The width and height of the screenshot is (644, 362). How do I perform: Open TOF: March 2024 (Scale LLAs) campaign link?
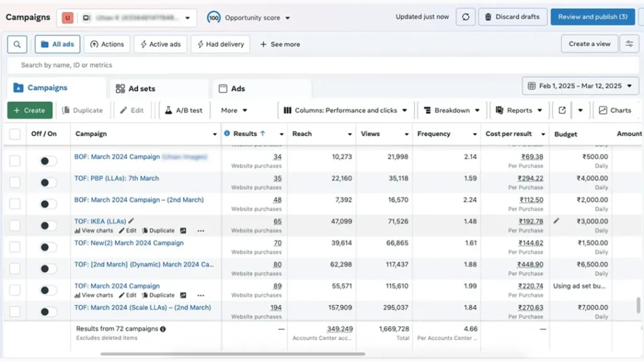[142, 308]
